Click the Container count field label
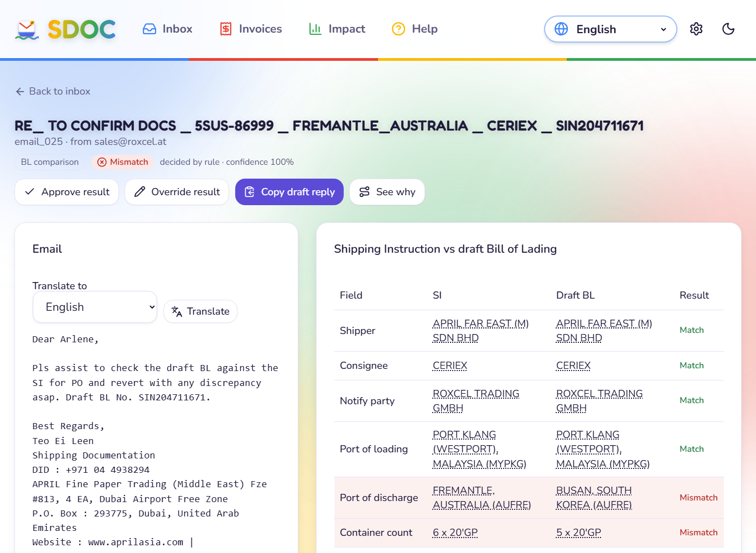Screen dimensions: 756x553 tap(376, 533)
